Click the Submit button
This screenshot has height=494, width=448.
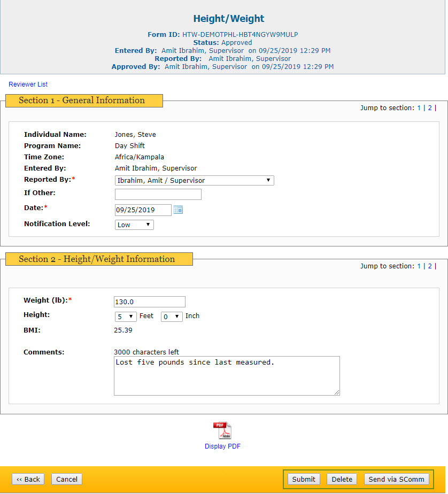pyautogui.click(x=304, y=479)
